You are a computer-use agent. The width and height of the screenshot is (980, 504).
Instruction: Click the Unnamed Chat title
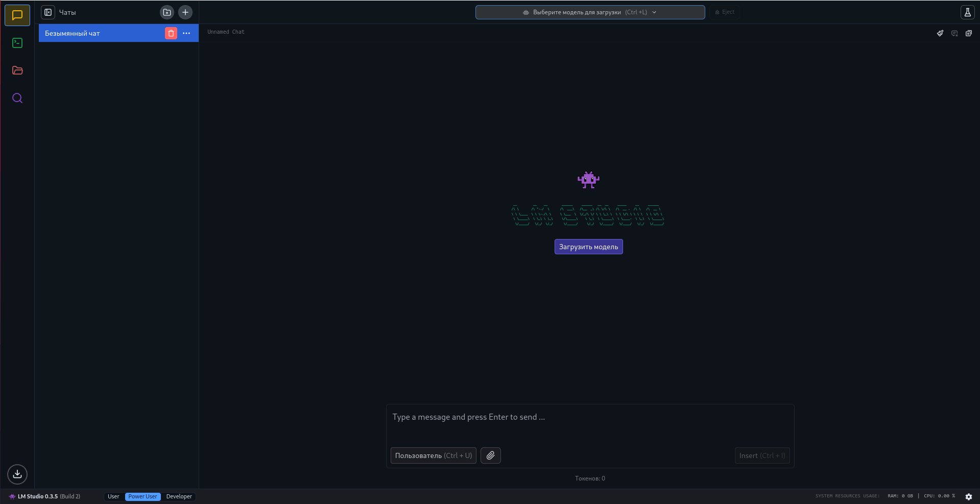[x=226, y=32]
